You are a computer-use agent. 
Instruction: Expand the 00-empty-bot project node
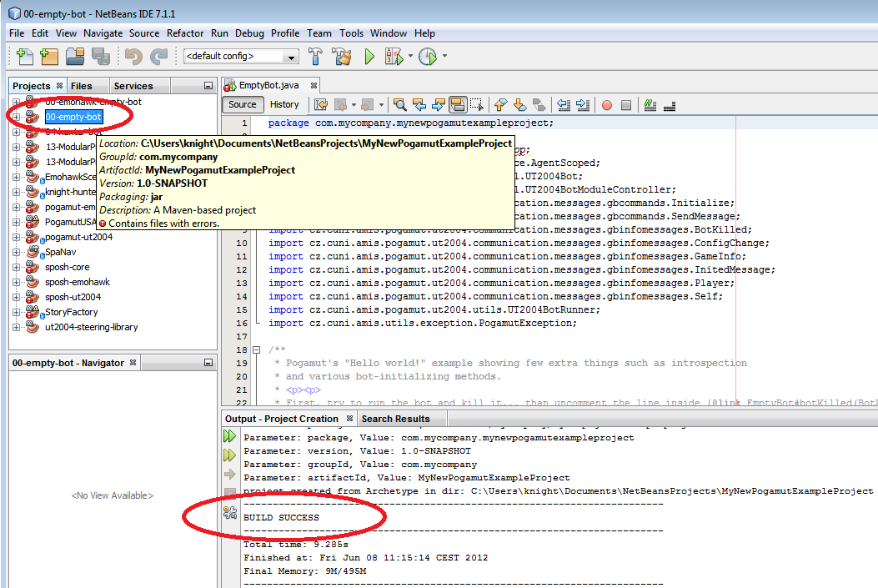[x=16, y=117]
